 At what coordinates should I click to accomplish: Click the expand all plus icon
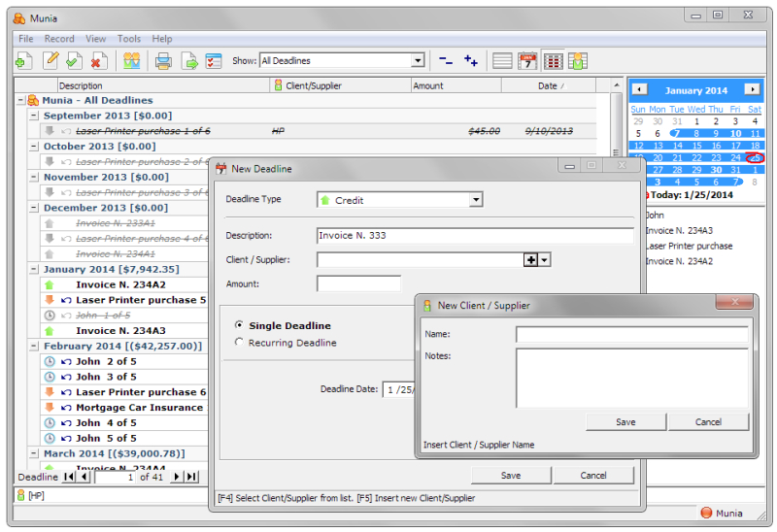tap(471, 61)
